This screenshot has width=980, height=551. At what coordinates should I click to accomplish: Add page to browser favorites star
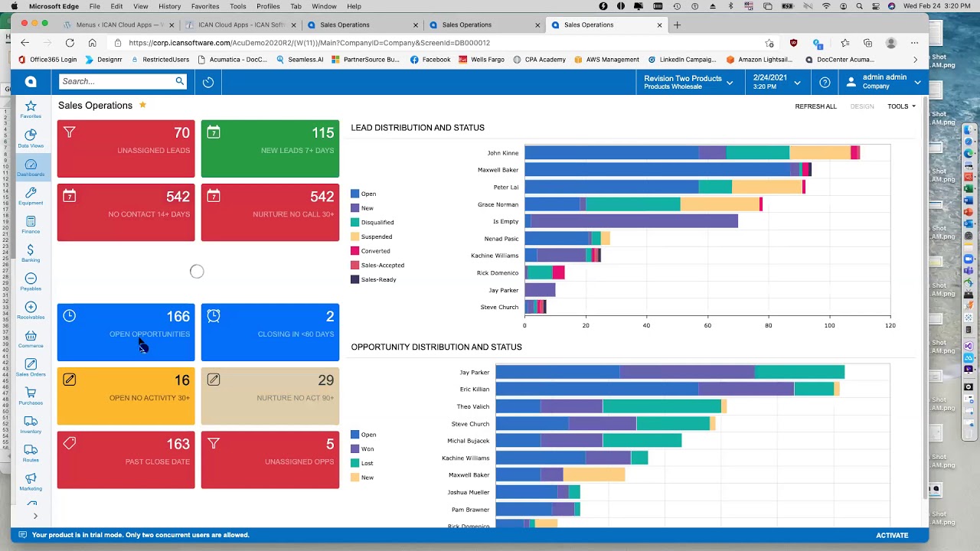[x=769, y=43]
